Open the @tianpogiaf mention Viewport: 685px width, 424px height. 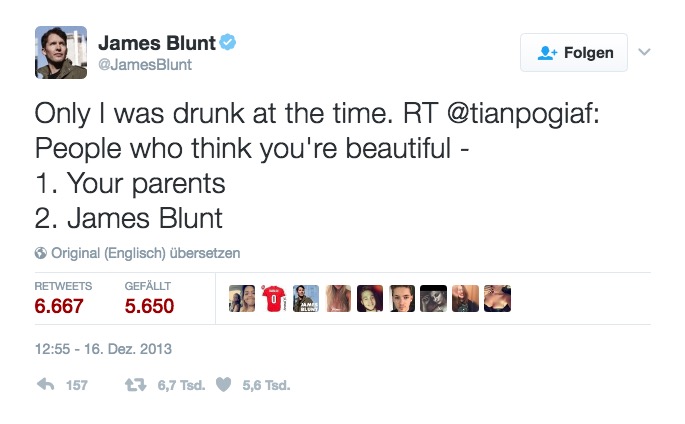pyautogui.click(x=523, y=114)
